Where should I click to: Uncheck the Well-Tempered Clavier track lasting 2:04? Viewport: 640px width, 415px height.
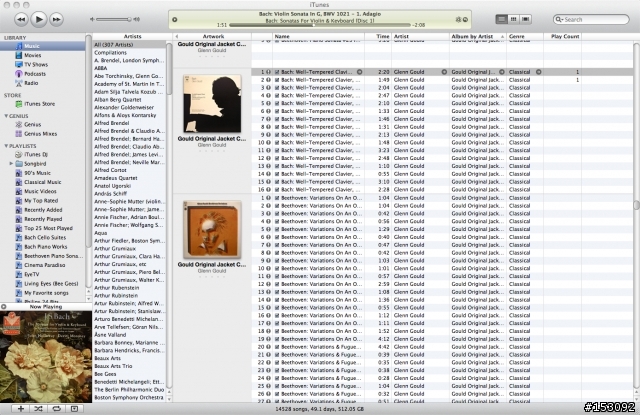click(x=277, y=88)
